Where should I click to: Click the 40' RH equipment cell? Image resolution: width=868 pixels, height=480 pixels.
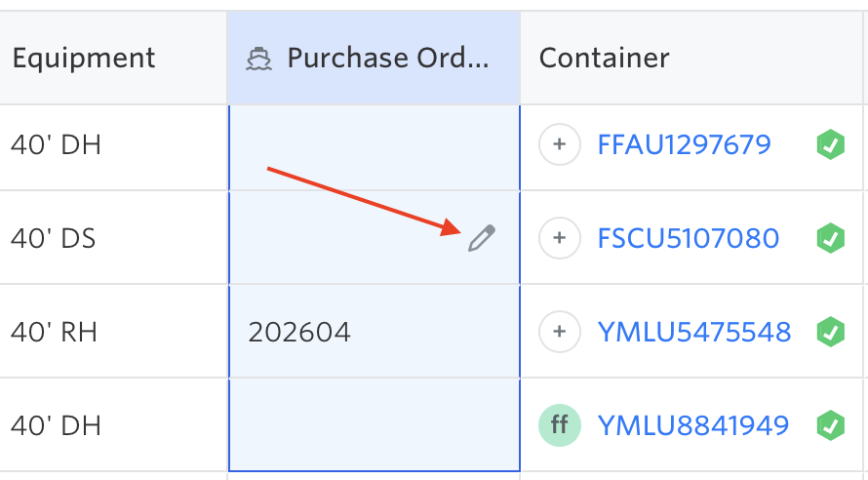click(54, 332)
